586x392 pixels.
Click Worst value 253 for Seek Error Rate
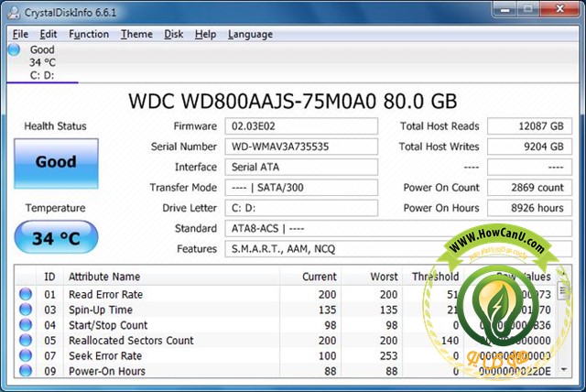click(x=388, y=355)
